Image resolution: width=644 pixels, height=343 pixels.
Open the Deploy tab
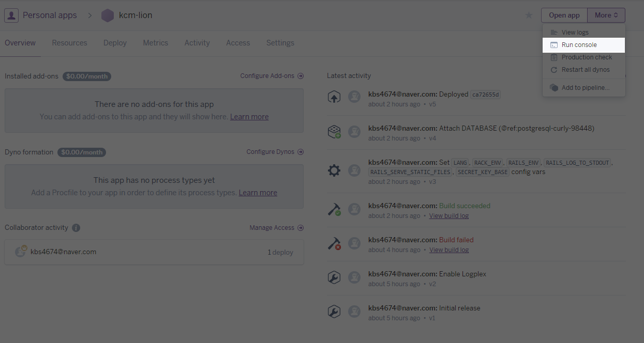[x=115, y=43]
